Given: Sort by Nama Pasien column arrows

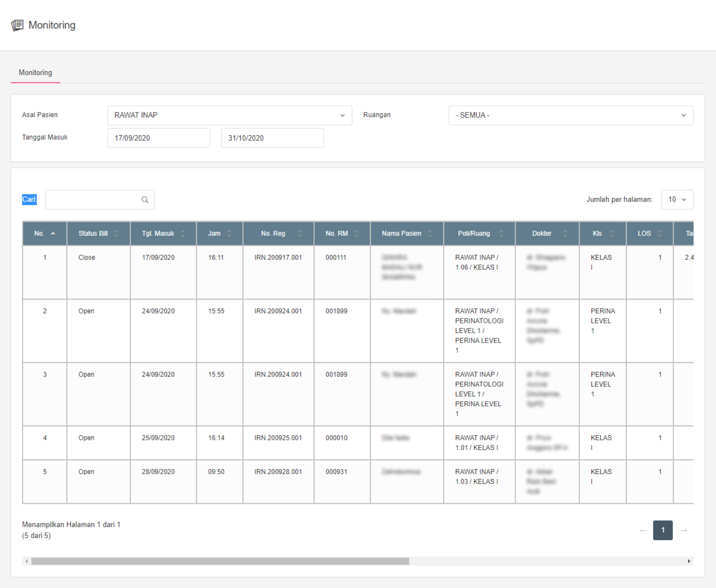Looking at the screenshot, I should [x=430, y=233].
